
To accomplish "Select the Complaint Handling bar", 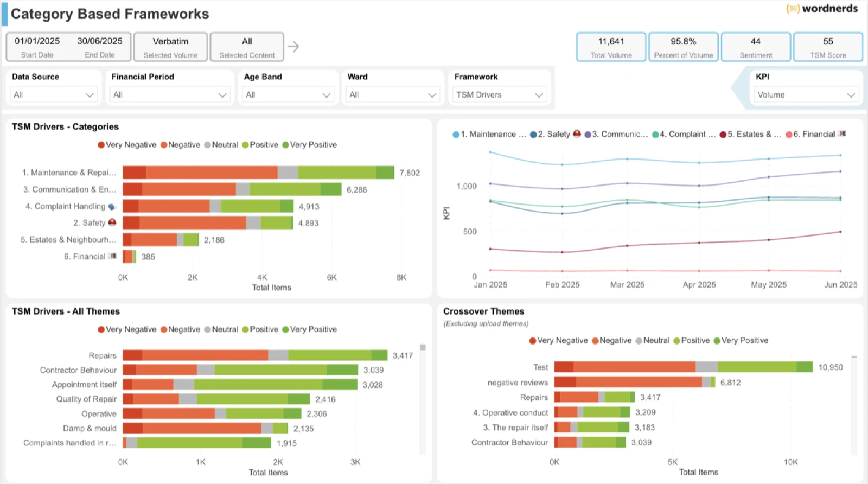I will click(x=208, y=206).
